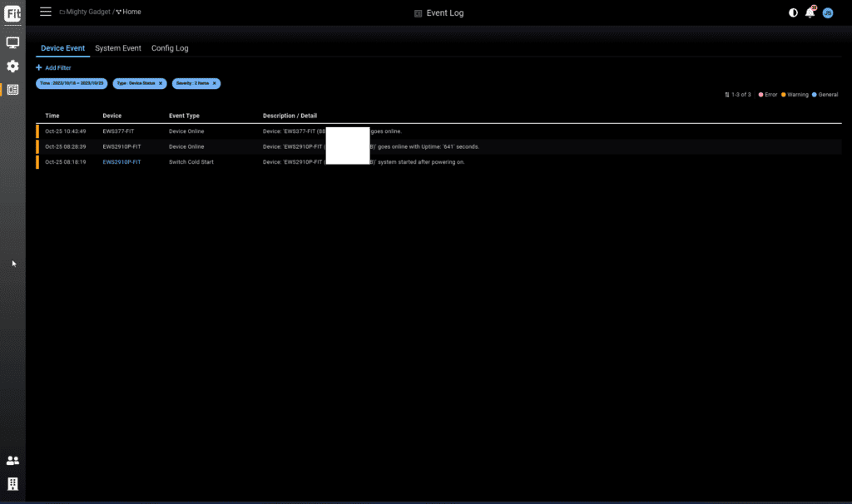Screen dimensions: 852x504
Task: Remove the Severity 2 Items filter
Action: tap(215, 84)
